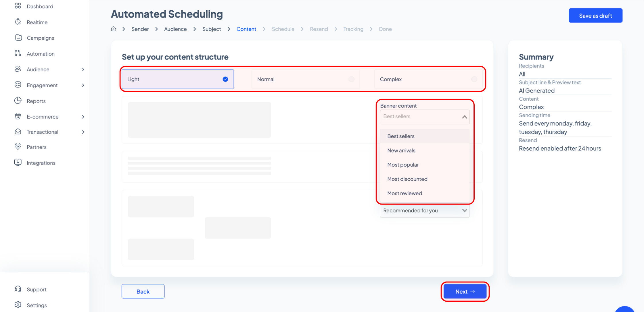This screenshot has width=644, height=312.
Task: Open the Recommended for you dropdown
Action: point(425,211)
